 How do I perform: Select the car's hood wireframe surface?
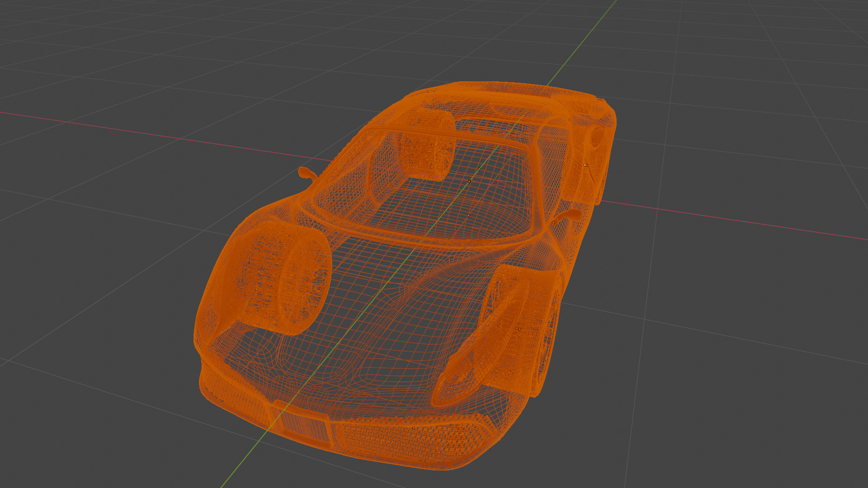pos(384,316)
